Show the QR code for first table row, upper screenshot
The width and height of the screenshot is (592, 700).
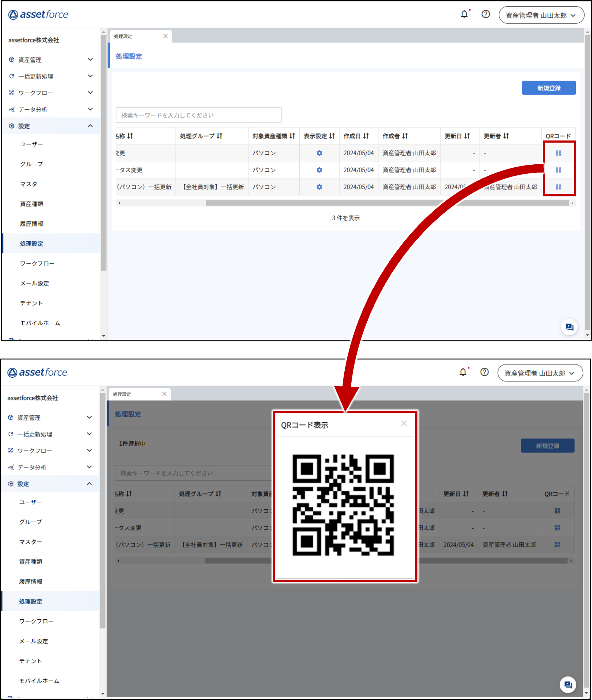558,153
